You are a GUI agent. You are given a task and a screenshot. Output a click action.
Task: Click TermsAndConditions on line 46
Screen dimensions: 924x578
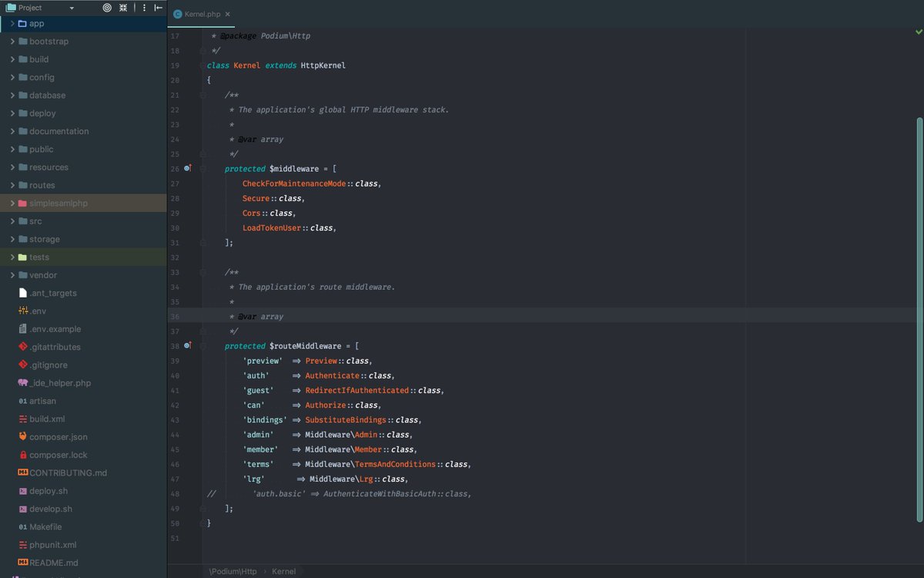coord(396,464)
